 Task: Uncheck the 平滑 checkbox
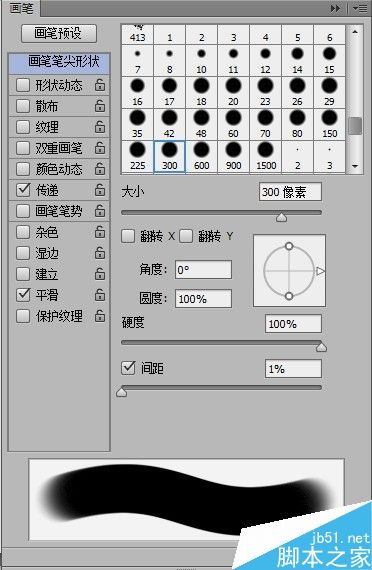(x=23, y=295)
